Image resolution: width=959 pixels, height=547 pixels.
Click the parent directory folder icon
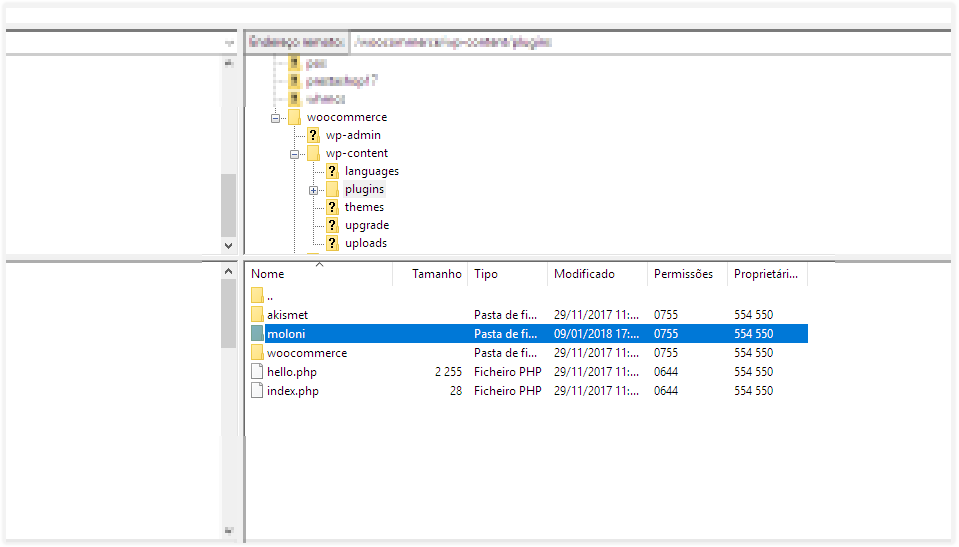click(257, 296)
